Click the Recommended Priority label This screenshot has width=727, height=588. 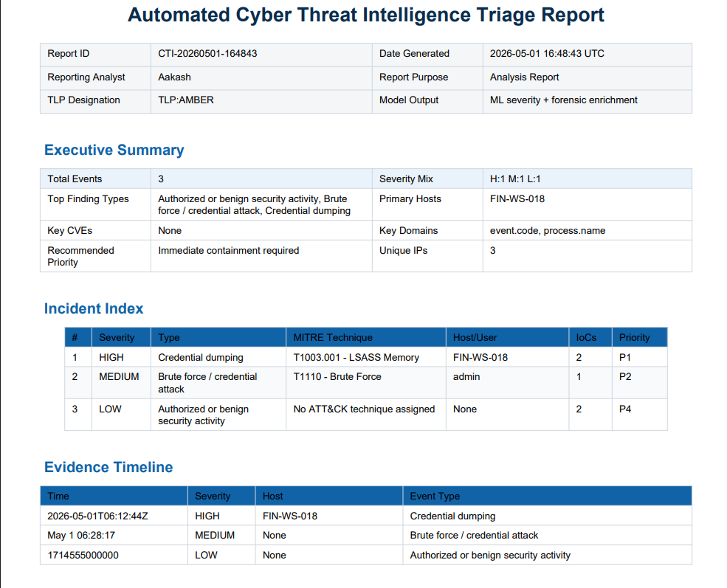click(x=80, y=256)
